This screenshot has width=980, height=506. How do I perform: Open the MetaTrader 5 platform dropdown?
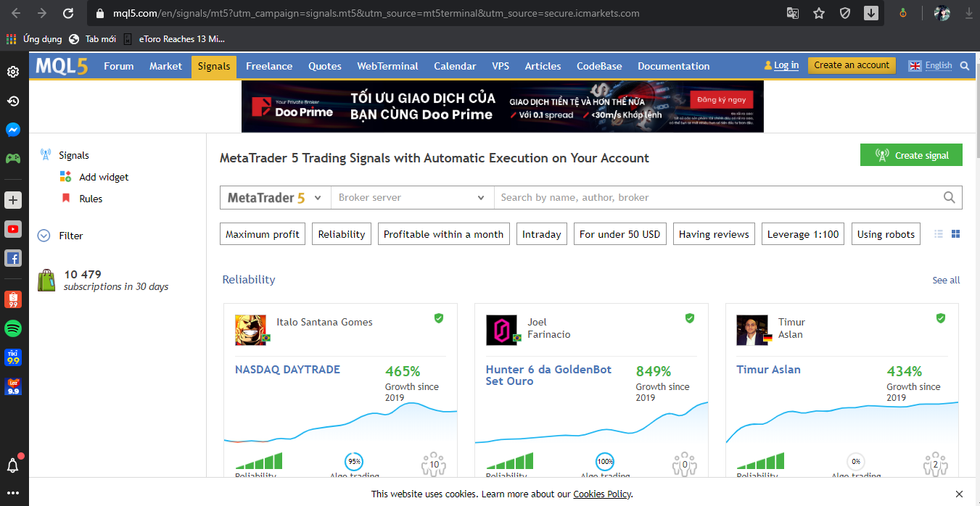pos(275,197)
